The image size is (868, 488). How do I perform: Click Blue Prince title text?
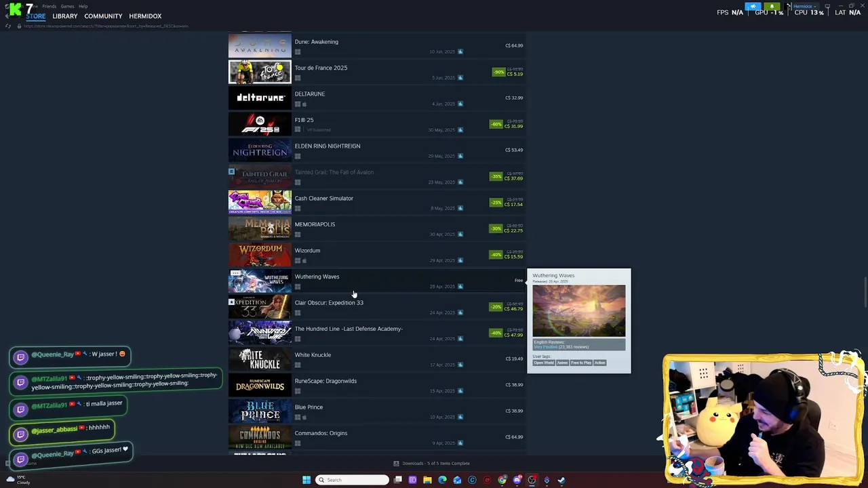click(309, 407)
